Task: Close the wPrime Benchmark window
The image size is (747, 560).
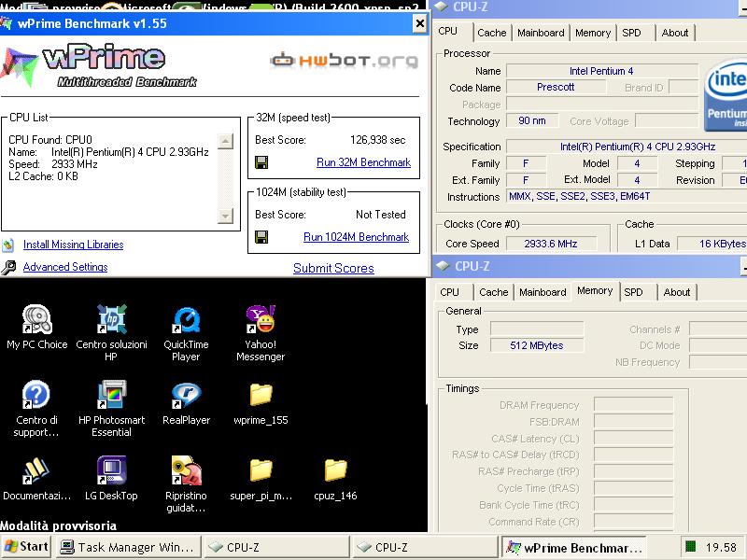Action: [419, 23]
